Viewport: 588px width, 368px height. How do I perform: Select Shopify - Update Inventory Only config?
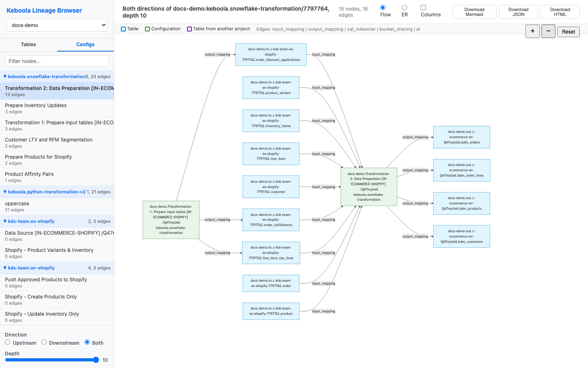coord(57,317)
